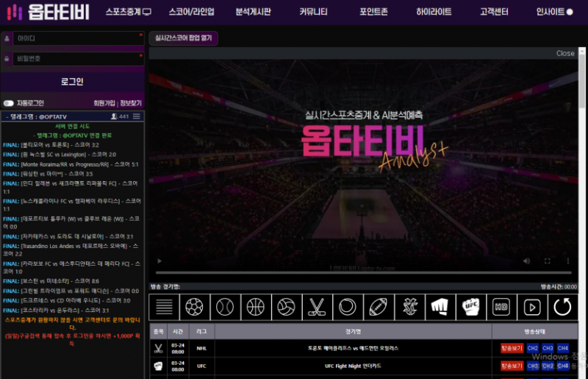The height and width of the screenshot is (379, 588).
Task: Open the 포인트존 menu
Action: pos(373,12)
